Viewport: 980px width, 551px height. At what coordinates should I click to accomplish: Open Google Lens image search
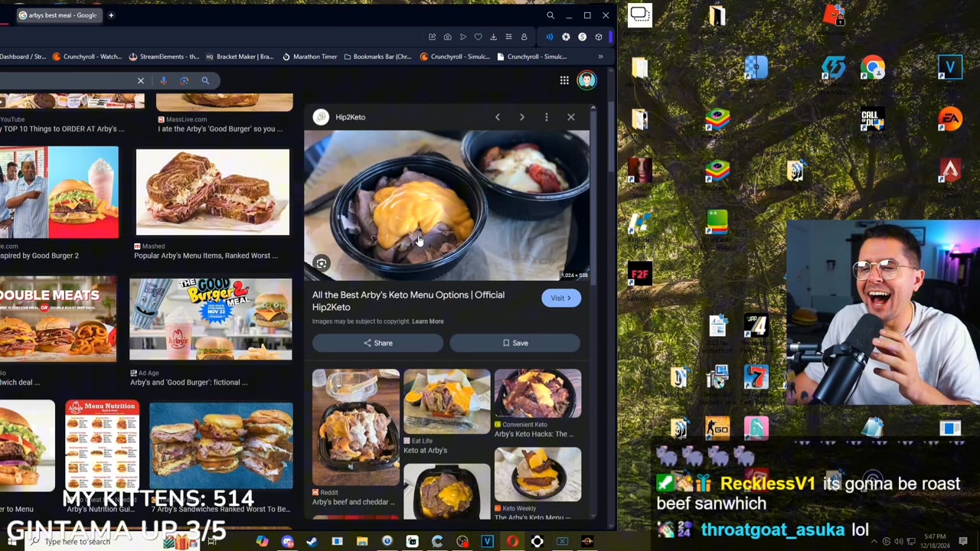coord(184,80)
